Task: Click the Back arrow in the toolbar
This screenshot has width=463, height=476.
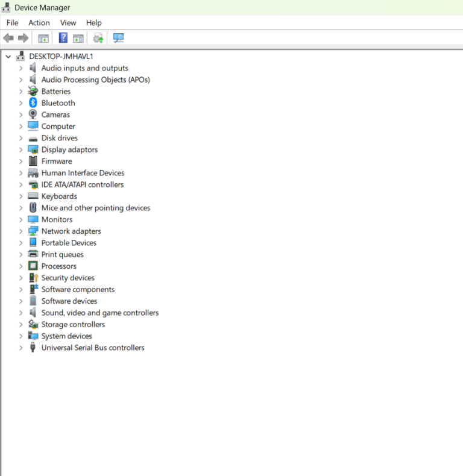Action: point(8,38)
